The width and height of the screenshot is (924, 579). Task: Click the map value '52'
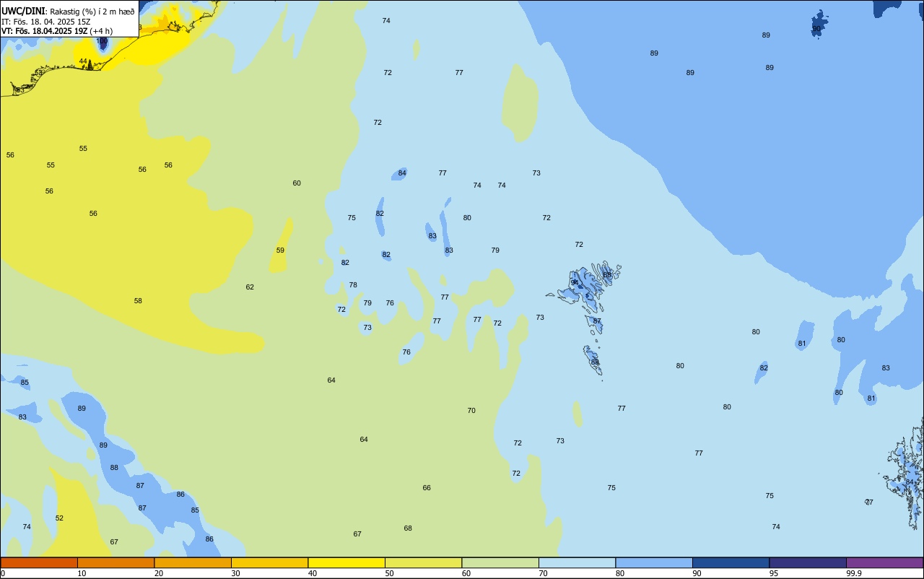coord(59,518)
